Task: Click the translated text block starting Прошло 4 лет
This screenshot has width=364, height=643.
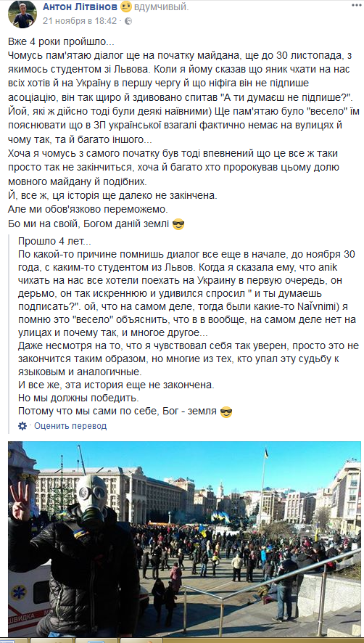Action: pos(186,326)
